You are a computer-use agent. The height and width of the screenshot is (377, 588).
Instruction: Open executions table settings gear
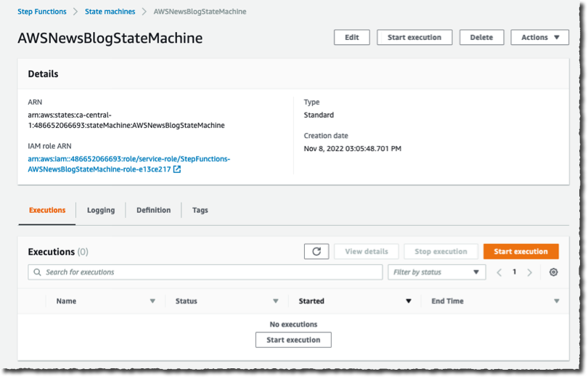[x=553, y=272]
